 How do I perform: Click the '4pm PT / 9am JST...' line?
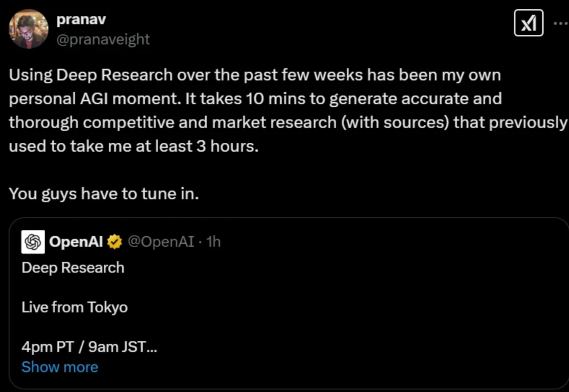click(89, 347)
